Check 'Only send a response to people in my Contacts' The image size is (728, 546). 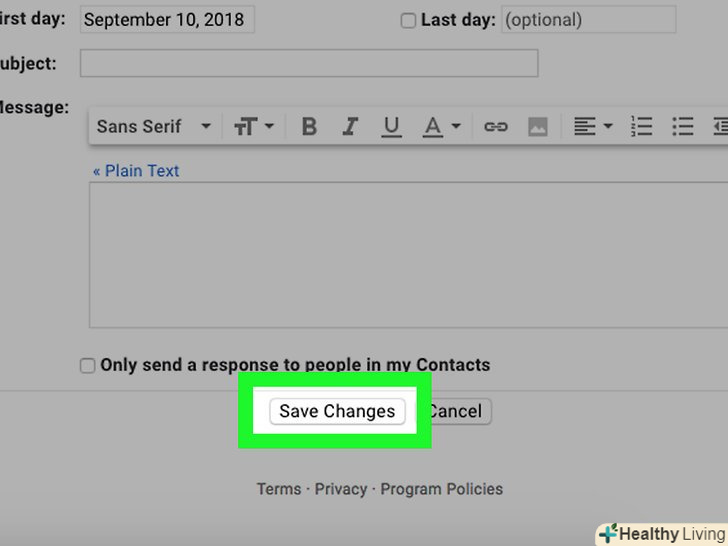88,366
